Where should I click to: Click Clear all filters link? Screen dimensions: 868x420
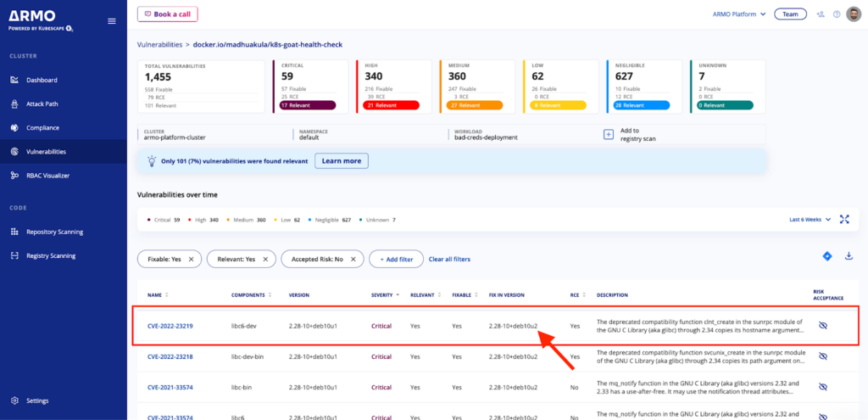pyautogui.click(x=449, y=259)
